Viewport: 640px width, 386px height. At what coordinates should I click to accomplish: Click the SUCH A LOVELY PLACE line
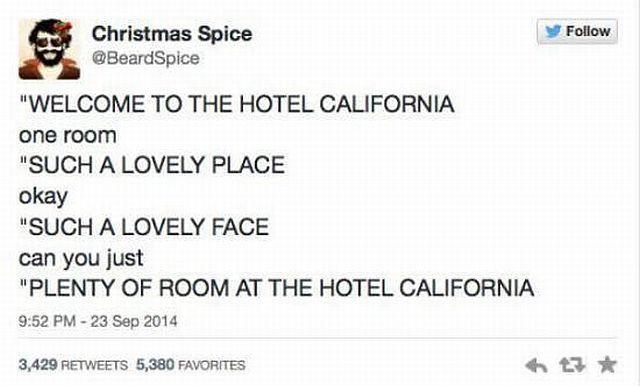tap(152, 165)
